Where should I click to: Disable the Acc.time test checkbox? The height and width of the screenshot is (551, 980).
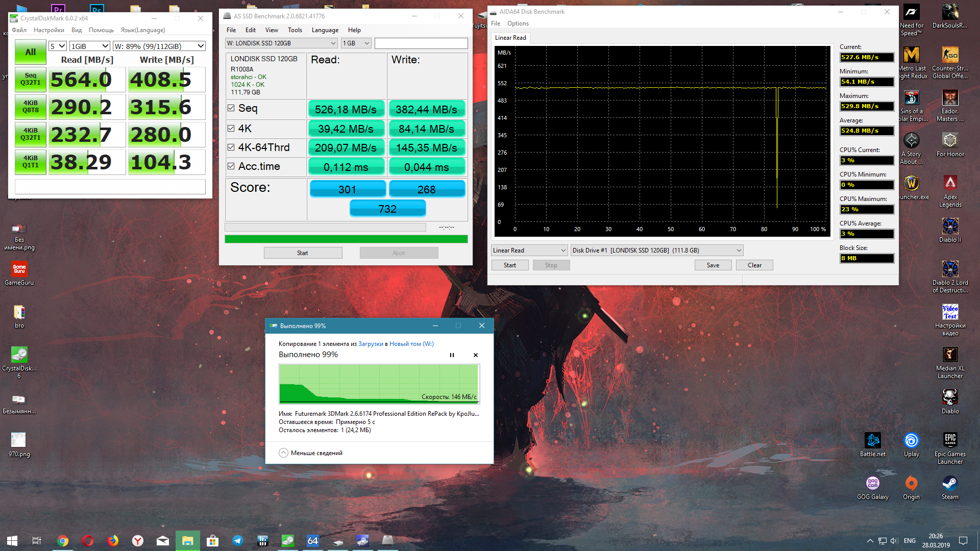(x=231, y=166)
